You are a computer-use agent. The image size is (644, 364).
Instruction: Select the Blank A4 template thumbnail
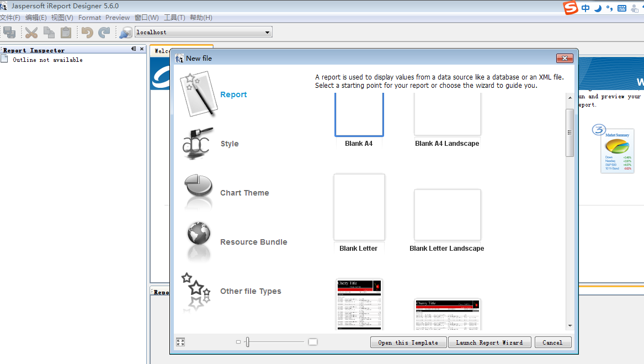[359, 115]
